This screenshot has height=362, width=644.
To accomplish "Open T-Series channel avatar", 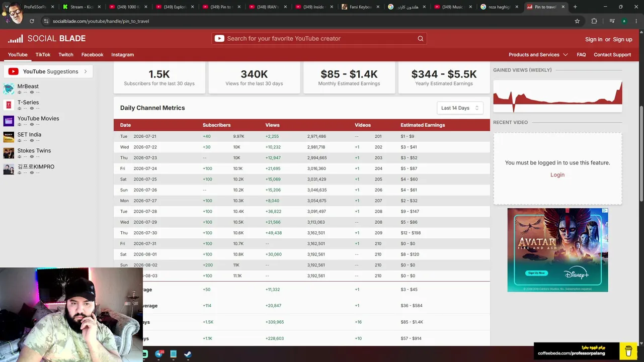I will point(9,105).
